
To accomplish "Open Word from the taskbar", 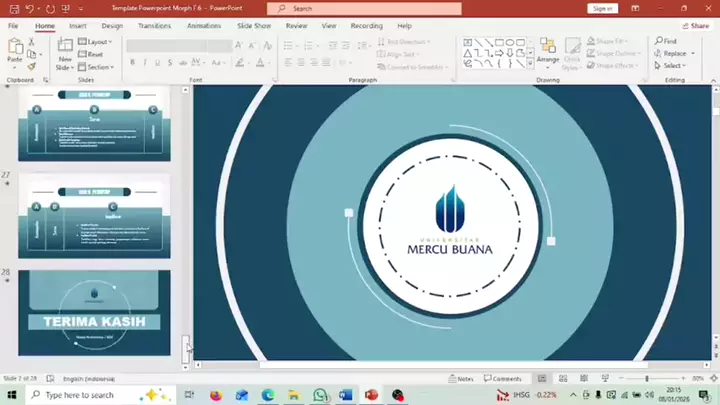I will (x=346, y=395).
